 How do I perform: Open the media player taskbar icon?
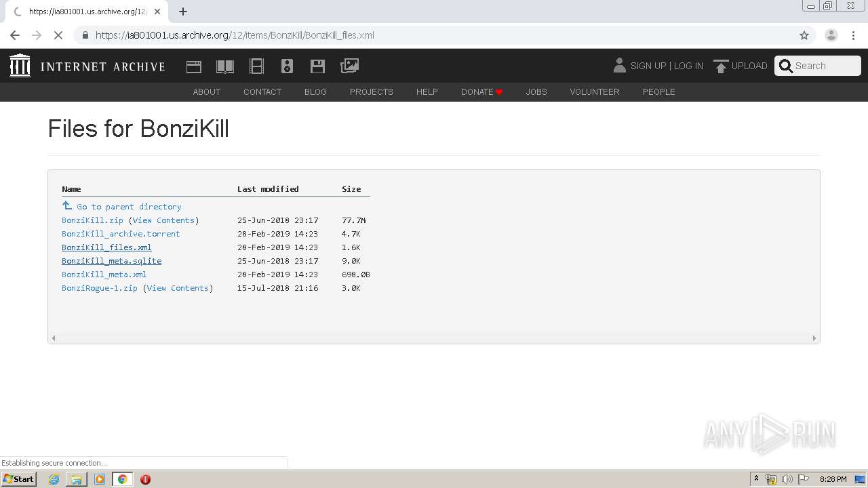(x=100, y=479)
